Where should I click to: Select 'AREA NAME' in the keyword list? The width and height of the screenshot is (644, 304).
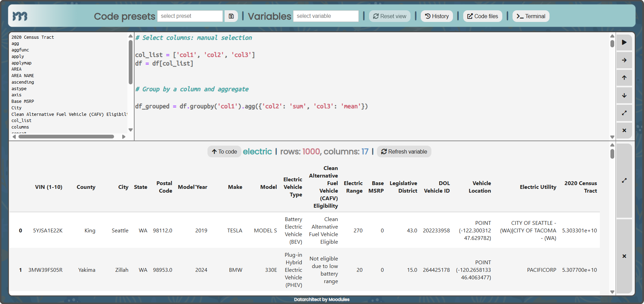pos(23,76)
